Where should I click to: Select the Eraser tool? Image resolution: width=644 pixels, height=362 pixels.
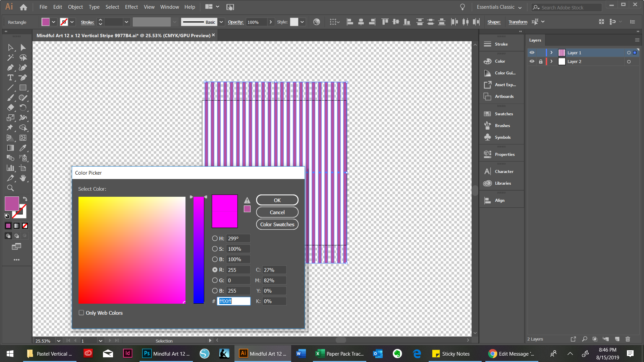(10, 108)
